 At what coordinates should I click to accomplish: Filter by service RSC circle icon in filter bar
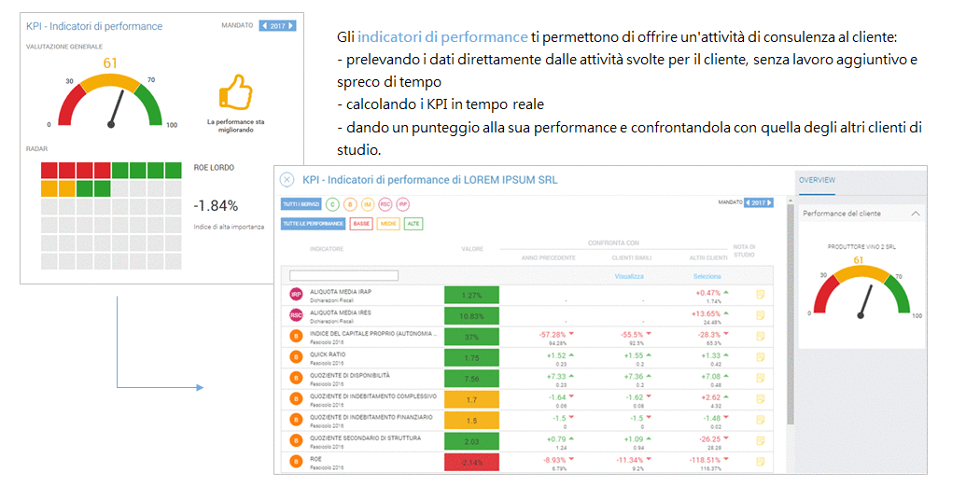coord(385,204)
